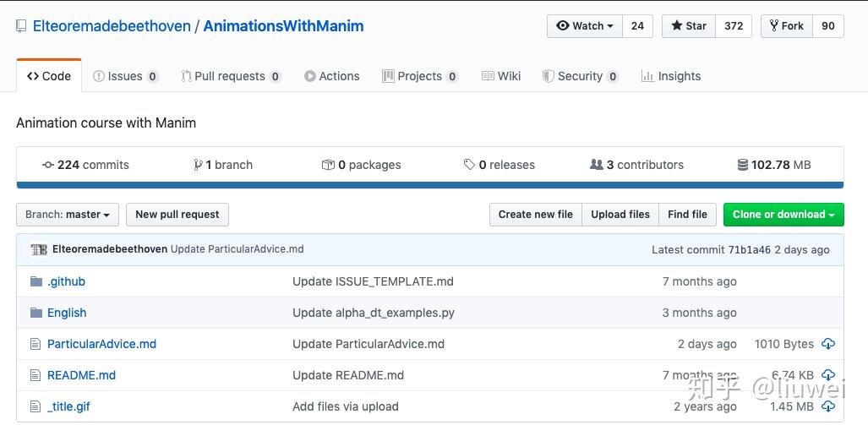This screenshot has height=425, width=868.
Task: Open the English folder
Action: pos(67,313)
